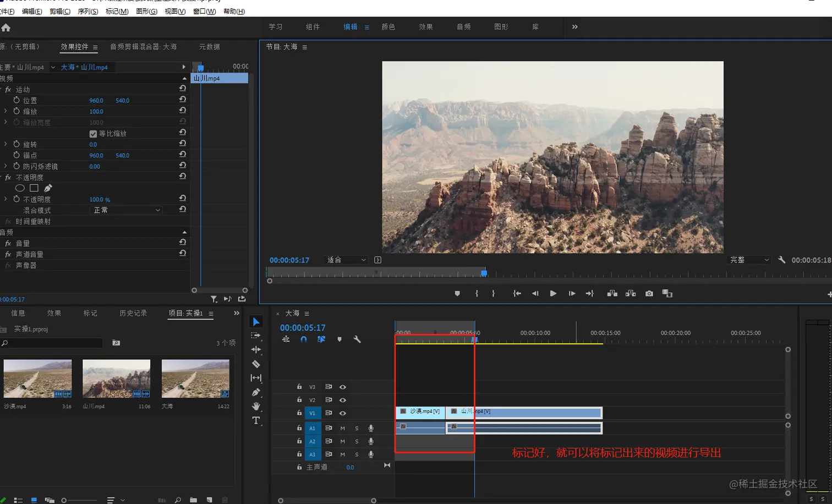This screenshot has width=832, height=504.
Task: Select the Type tool
Action: click(x=256, y=420)
